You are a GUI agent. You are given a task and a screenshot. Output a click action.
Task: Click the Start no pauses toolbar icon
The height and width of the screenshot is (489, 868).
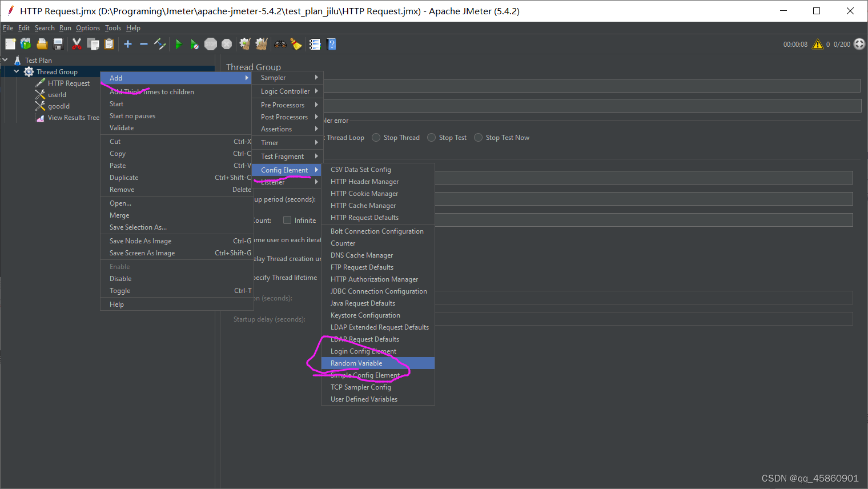click(x=195, y=44)
